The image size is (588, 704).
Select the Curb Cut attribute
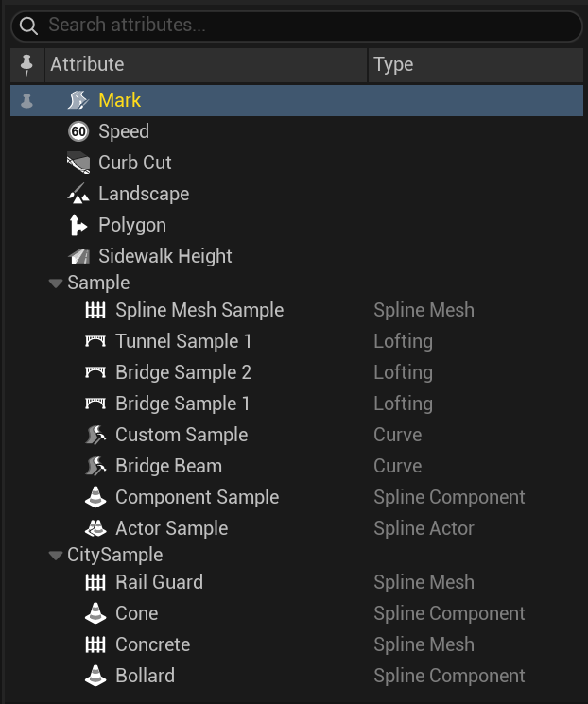297,163
